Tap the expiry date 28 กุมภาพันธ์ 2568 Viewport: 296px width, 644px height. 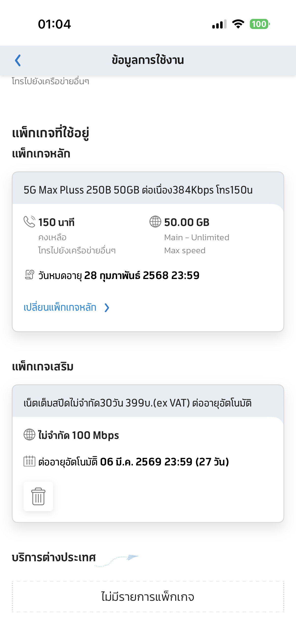pos(142,276)
